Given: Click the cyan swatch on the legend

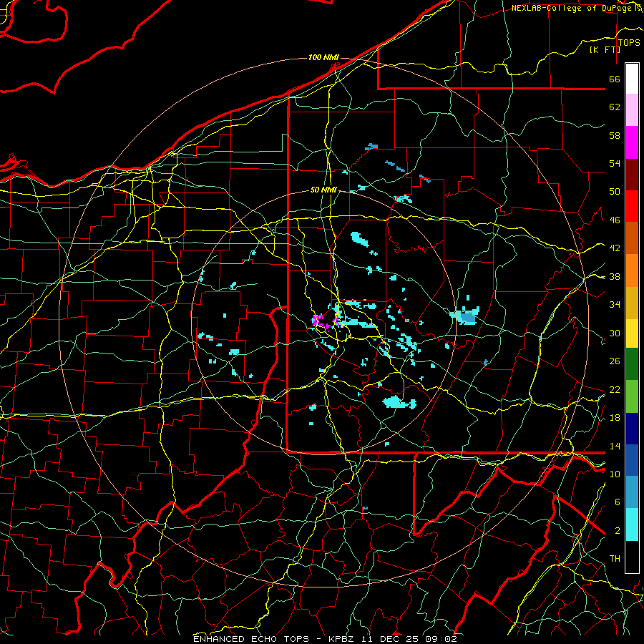Looking at the screenshot, I should tap(632, 525).
